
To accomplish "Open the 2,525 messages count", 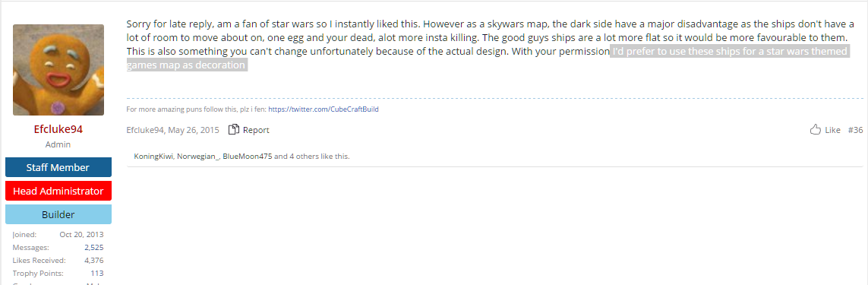I will (x=93, y=247).
